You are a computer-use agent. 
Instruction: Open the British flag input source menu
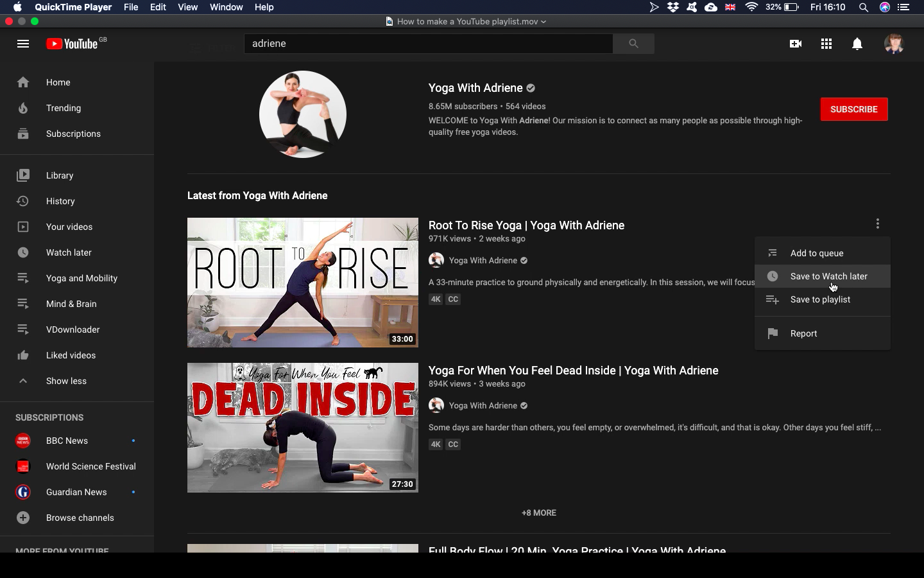click(730, 7)
